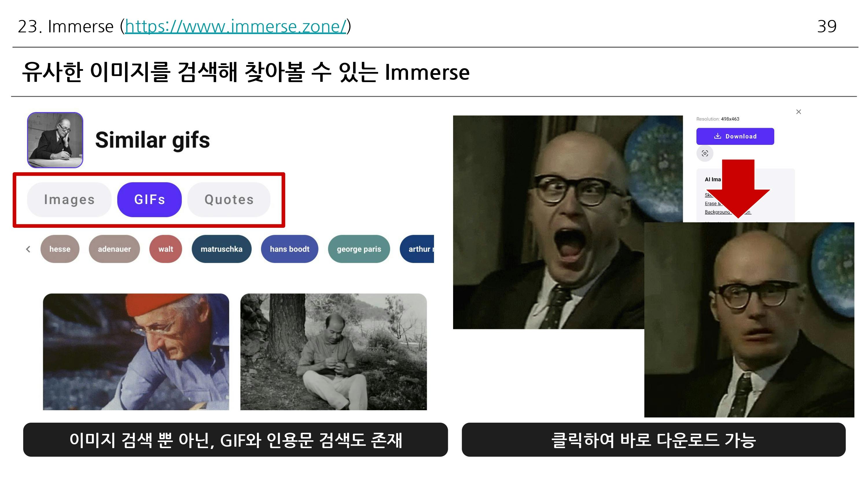Select the walt tag chip

click(x=166, y=249)
